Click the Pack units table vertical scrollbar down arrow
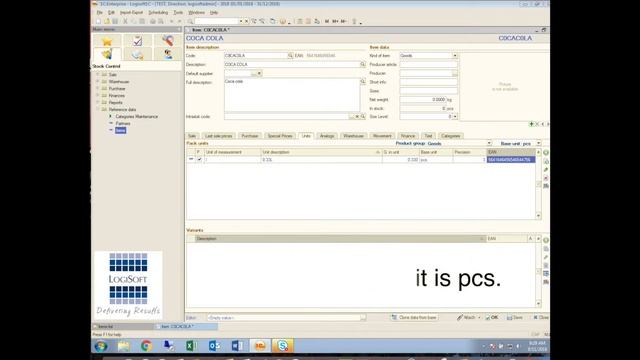 tap(538, 216)
